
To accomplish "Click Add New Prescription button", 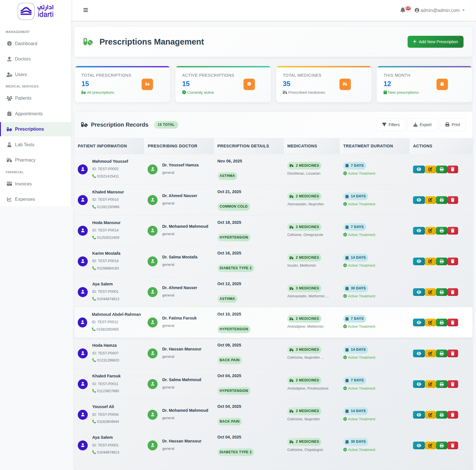I will tap(435, 42).
